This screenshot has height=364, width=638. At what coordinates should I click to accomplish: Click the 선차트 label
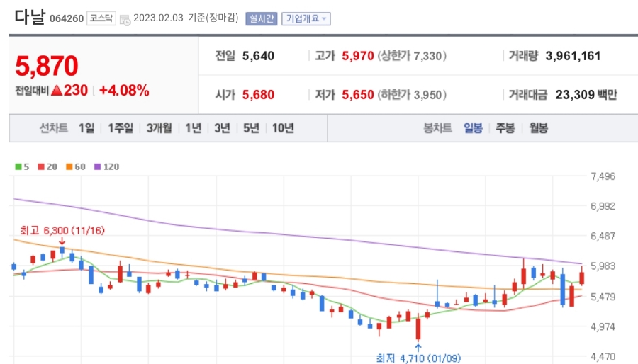53,128
